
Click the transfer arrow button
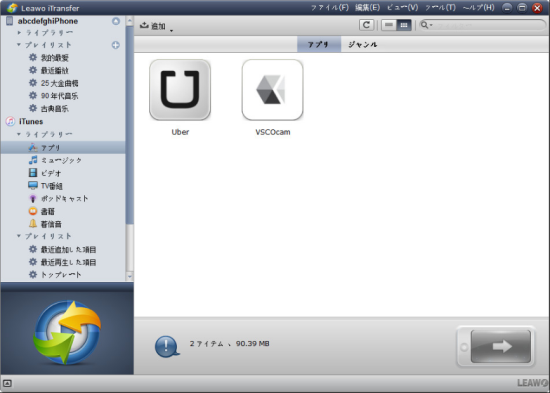(x=501, y=346)
